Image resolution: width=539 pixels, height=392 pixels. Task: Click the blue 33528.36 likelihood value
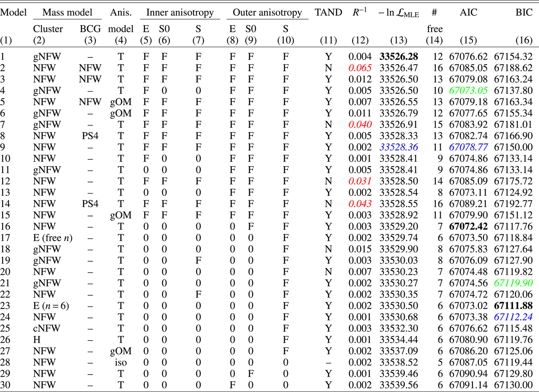coord(399,144)
